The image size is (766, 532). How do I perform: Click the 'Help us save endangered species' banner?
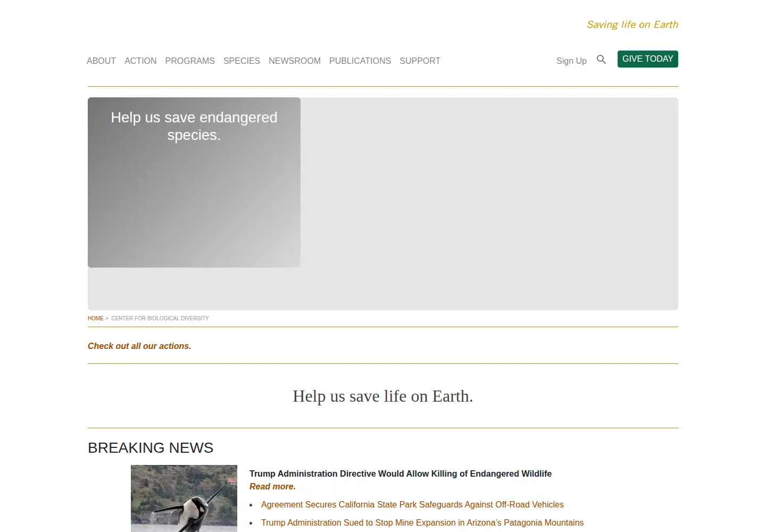(194, 182)
